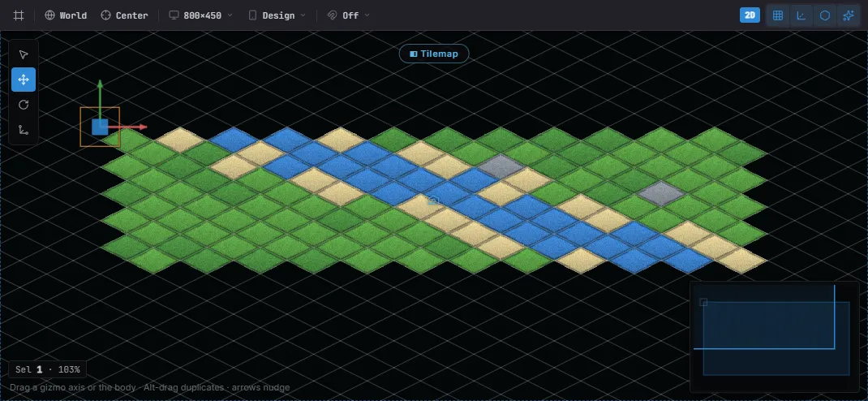Click the blue gizmo center square
This screenshot has width=868, height=401.
[x=100, y=127]
